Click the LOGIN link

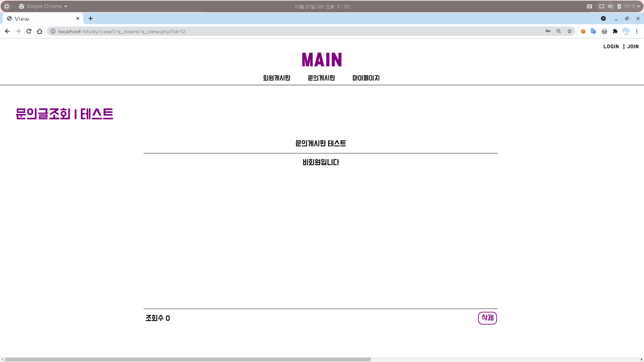pyautogui.click(x=611, y=47)
